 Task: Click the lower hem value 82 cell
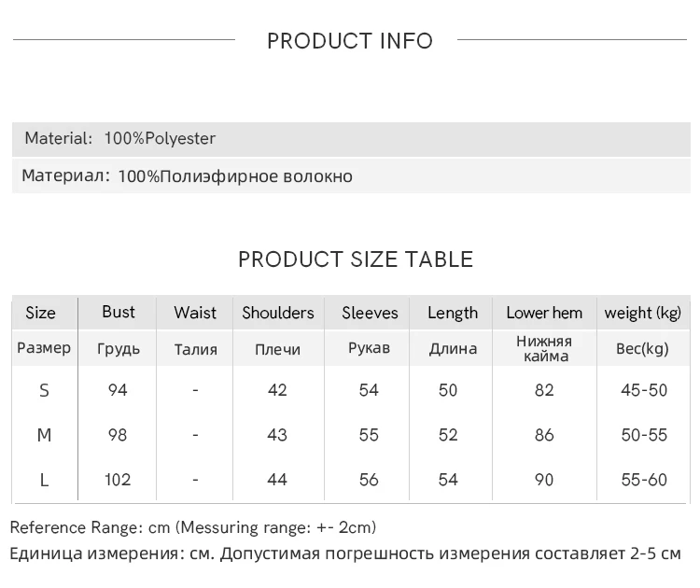coord(544,391)
